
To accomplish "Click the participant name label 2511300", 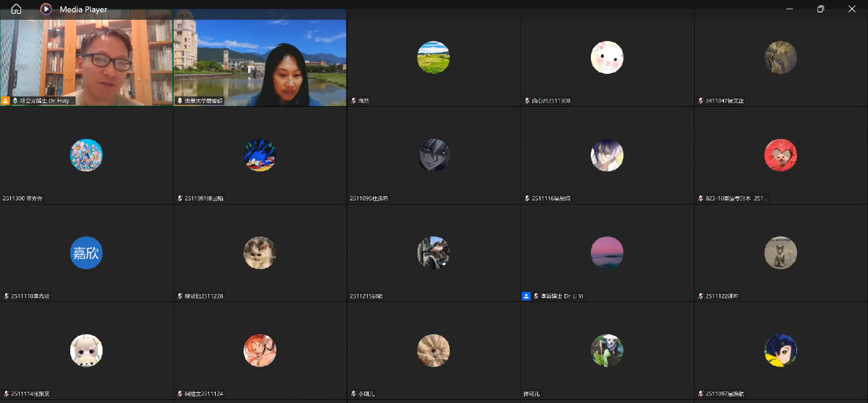I will tap(24, 198).
